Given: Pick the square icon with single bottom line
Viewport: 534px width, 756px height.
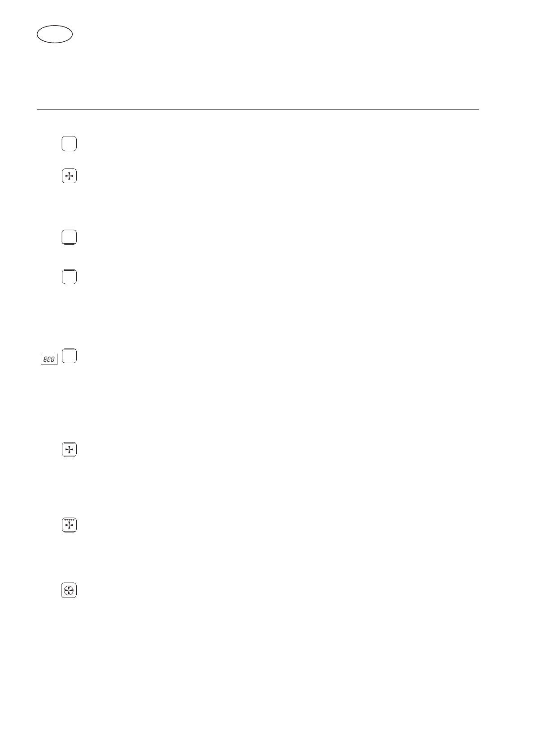Looking at the screenshot, I should [69, 237].
